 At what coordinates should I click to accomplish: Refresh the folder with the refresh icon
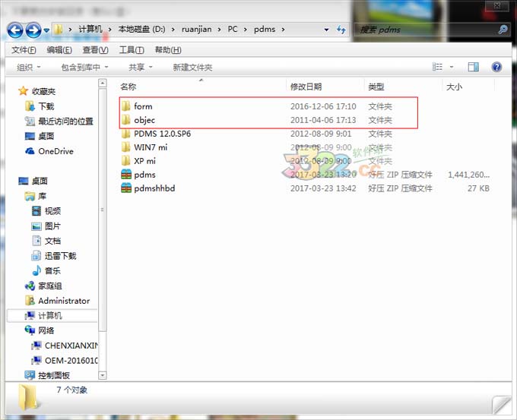pos(341,30)
